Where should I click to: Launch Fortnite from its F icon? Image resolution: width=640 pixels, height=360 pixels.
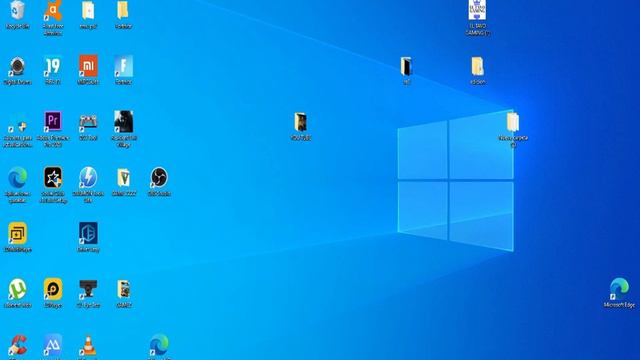pos(123,66)
